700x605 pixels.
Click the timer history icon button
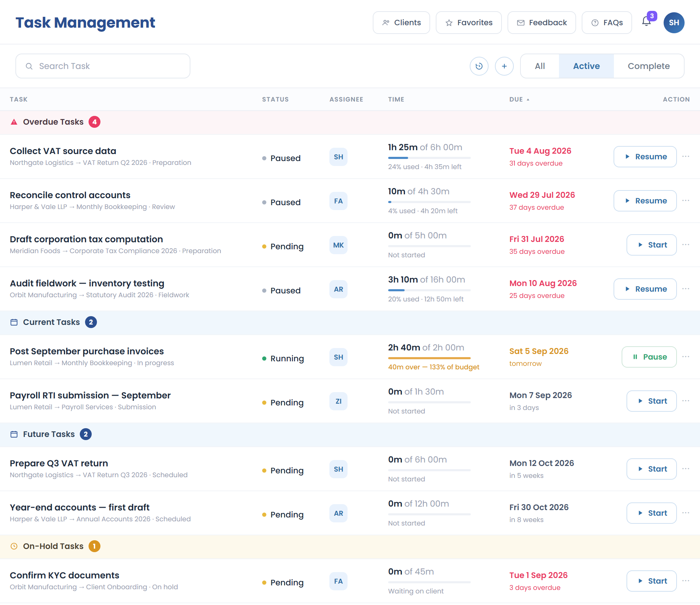click(479, 66)
